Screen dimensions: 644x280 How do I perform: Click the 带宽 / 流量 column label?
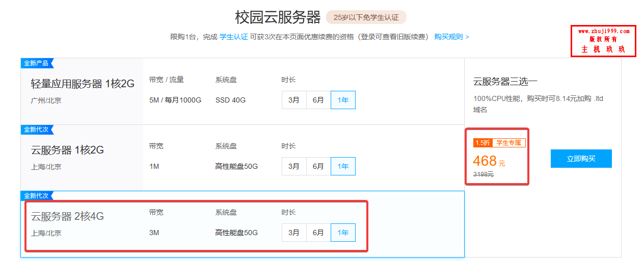[166, 80]
